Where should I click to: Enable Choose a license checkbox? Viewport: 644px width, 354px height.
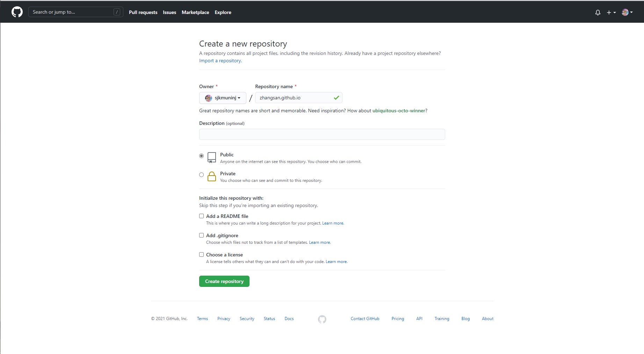201,254
